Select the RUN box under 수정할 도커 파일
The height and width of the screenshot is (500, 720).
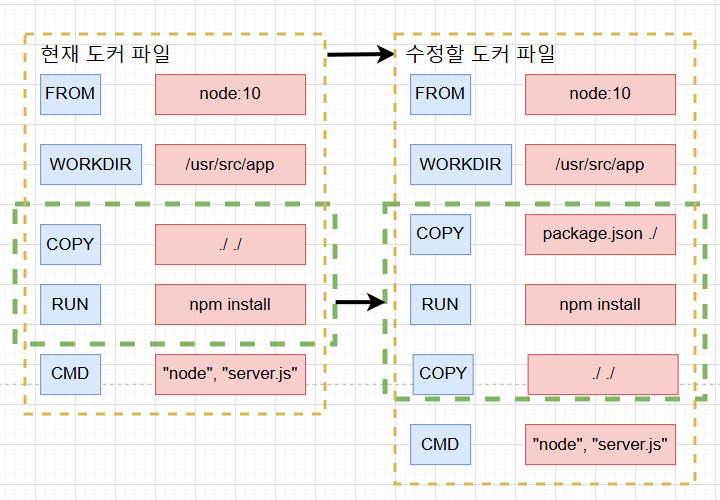(x=440, y=304)
